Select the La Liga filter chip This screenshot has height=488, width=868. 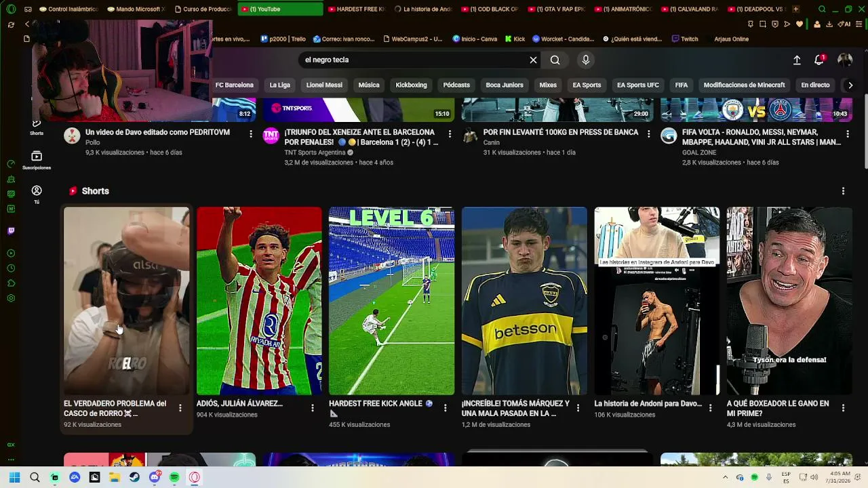tap(279, 85)
